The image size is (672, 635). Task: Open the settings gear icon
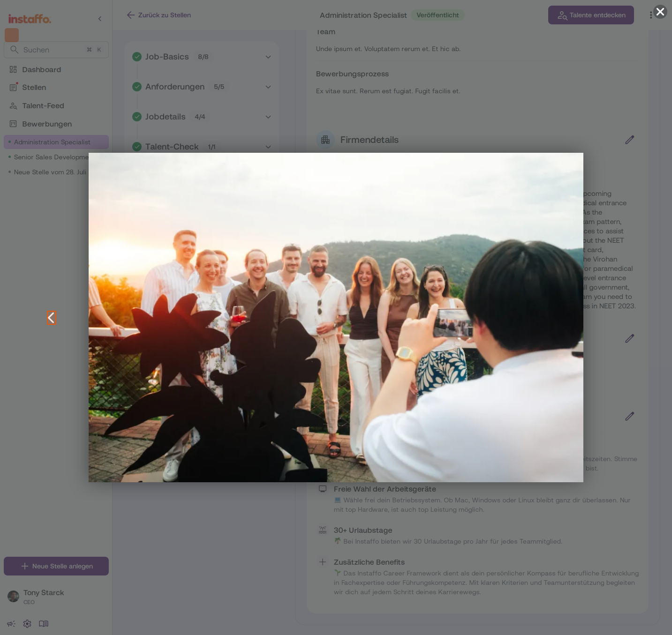click(x=27, y=624)
